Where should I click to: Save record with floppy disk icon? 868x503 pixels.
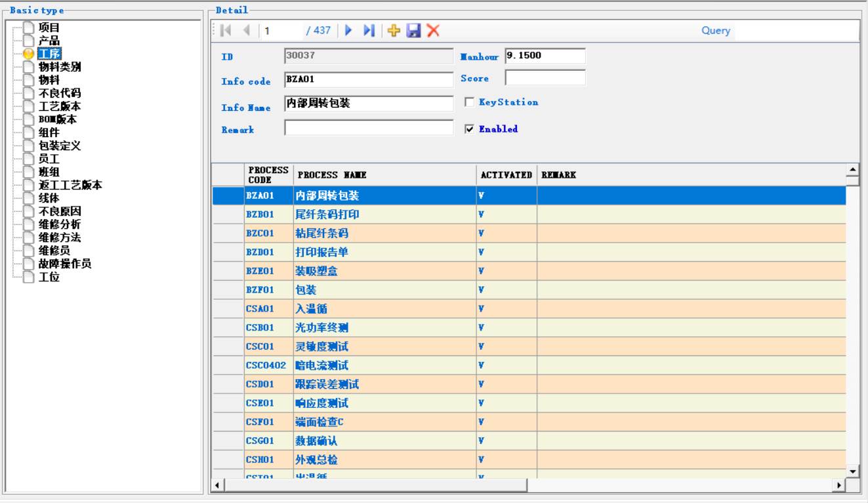click(x=413, y=31)
